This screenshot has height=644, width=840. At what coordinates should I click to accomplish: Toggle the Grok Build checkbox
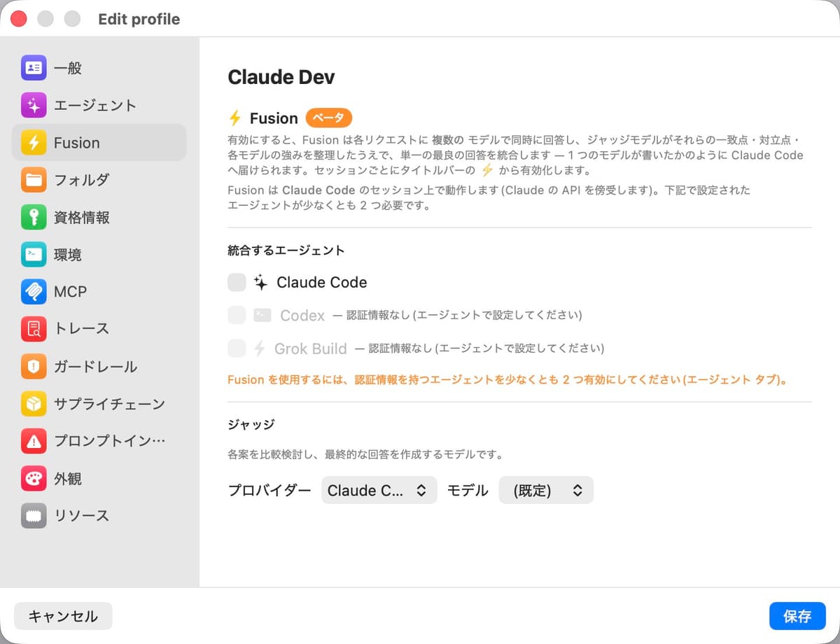coord(237,348)
